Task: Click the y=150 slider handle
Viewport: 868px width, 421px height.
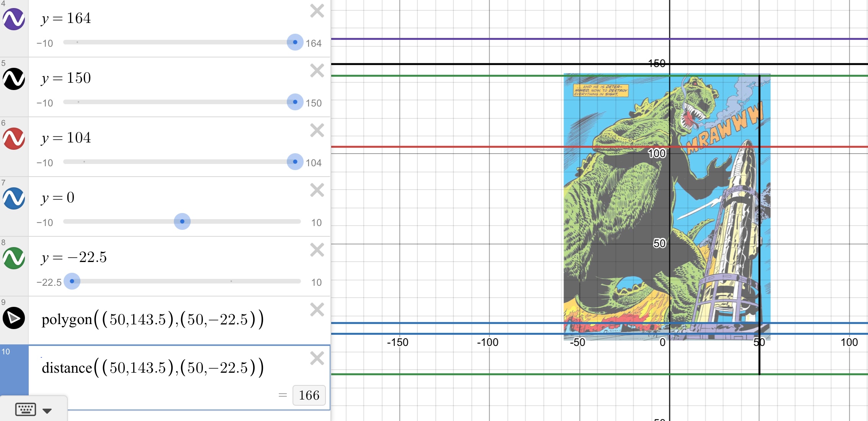Action: [x=295, y=102]
